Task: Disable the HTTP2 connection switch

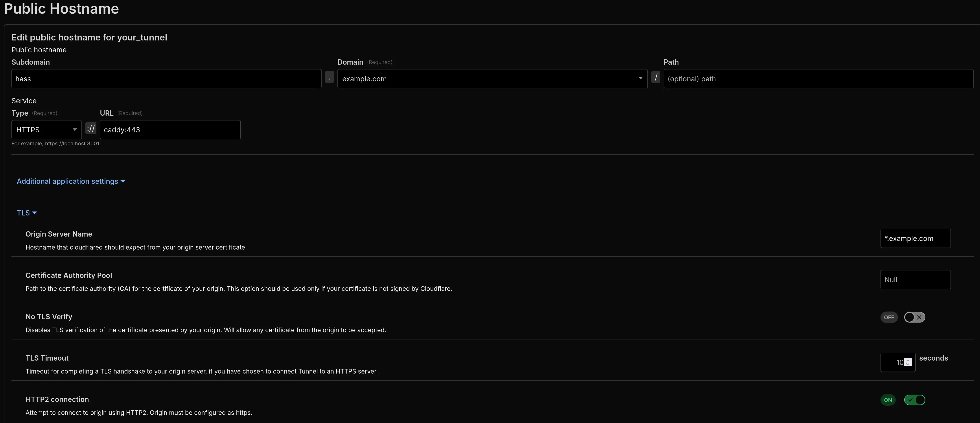Action: [x=915, y=400]
